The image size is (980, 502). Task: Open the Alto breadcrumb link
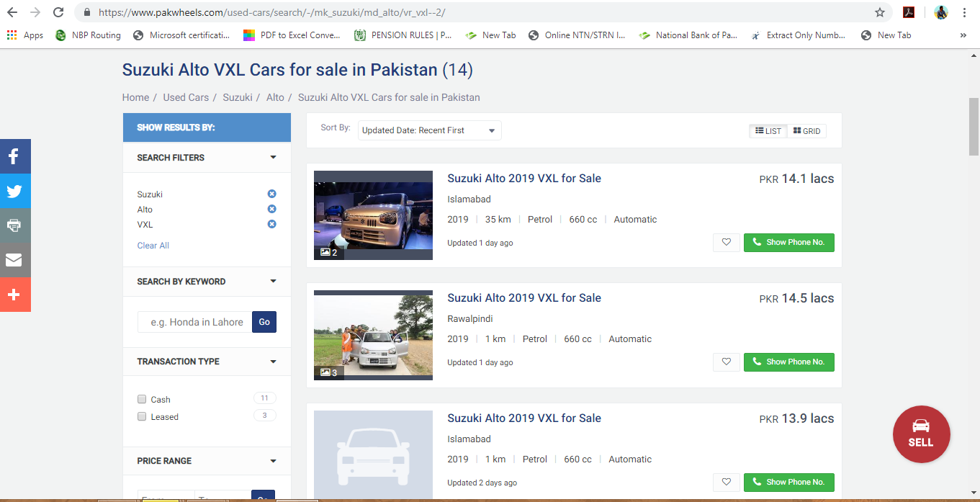tap(275, 97)
